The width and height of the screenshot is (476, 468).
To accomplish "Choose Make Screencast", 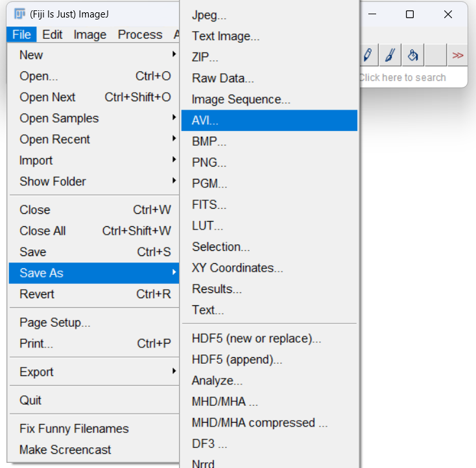I will tap(94, 449).
